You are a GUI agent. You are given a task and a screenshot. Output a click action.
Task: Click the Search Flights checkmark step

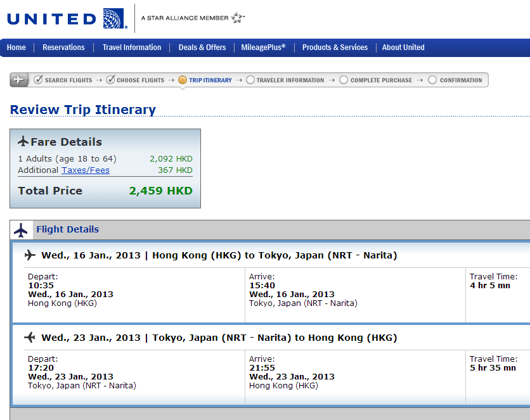pos(38,80)
